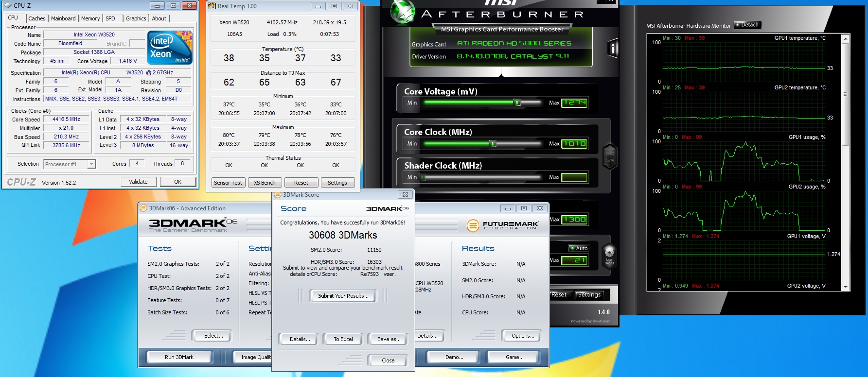
Task: Show the About tab in CPU-Z
Action: point(159,18)
